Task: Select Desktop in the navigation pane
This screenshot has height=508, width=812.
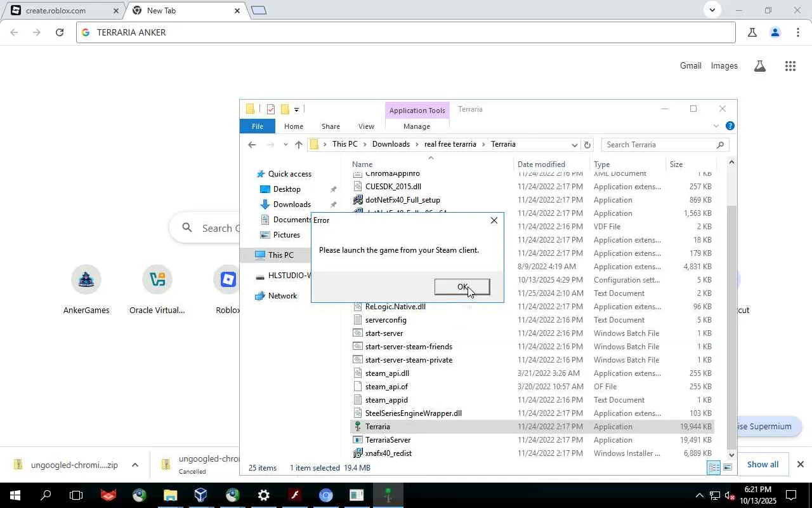Action: coord(287,189)
